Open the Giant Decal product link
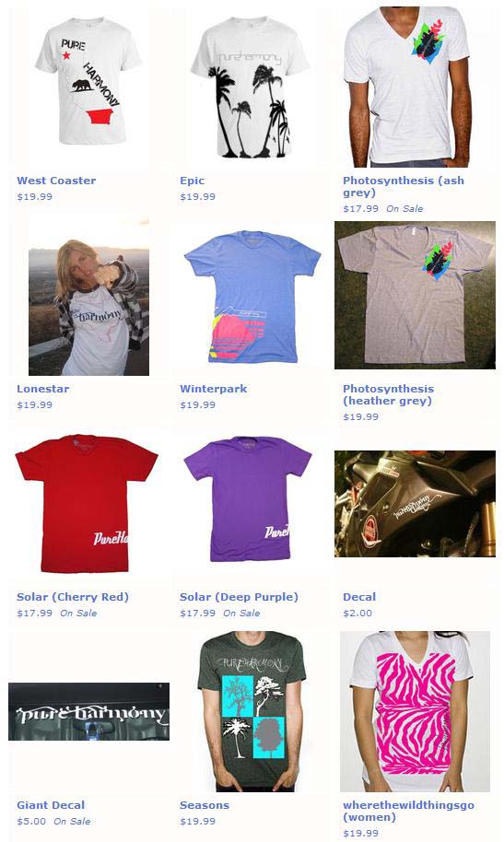The height and width of the screenshot is (842, 504). pos(51,805)
